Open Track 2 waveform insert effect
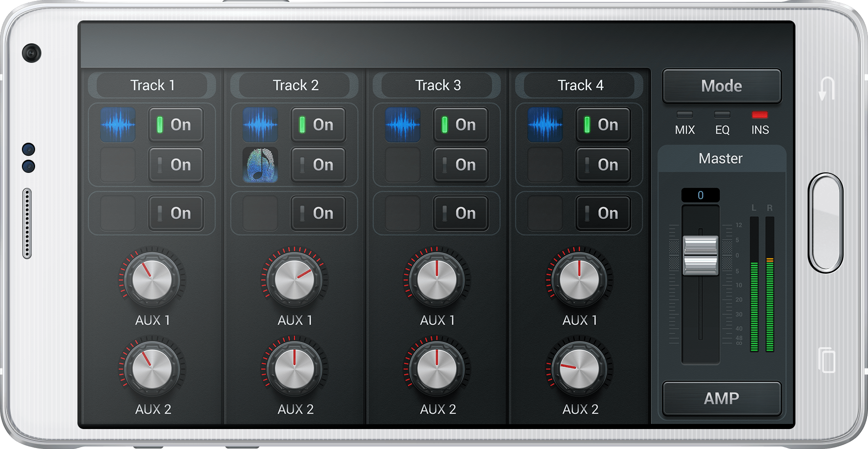This screenshot has height=449, width=868. tap(260, 125)
